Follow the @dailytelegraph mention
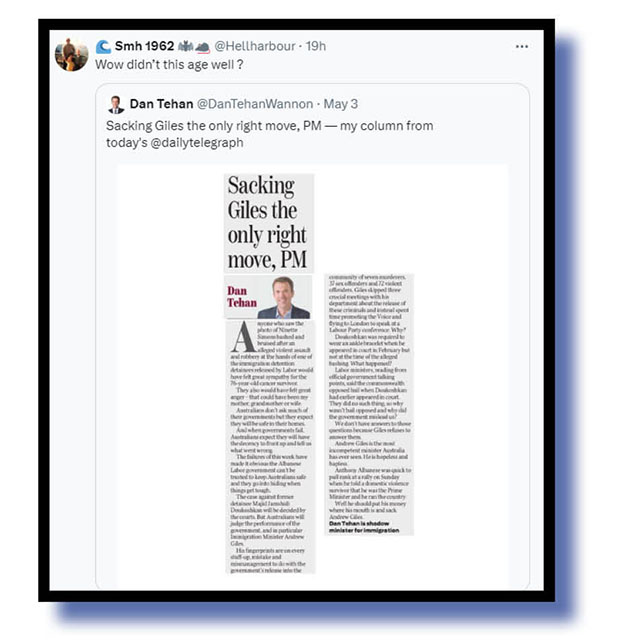This screenshot has height=640, width=624. point(197,143)
